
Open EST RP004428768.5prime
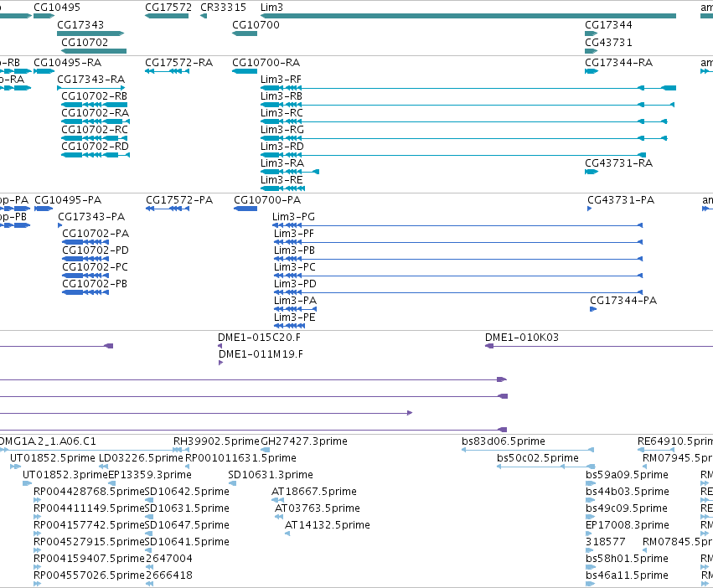(89, 492)
